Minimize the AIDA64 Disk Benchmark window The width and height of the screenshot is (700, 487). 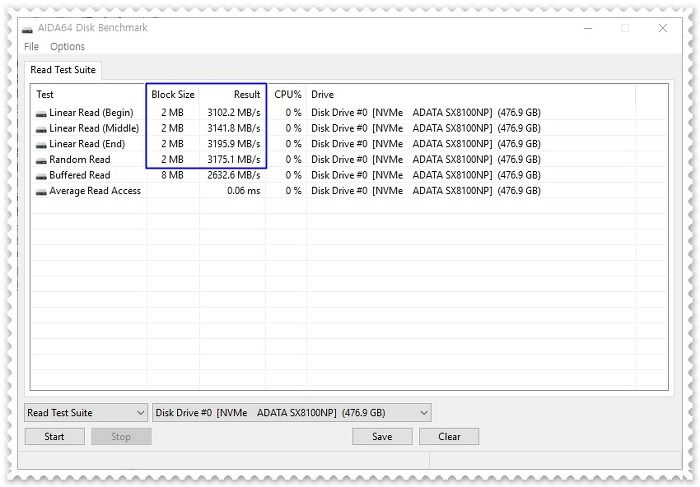pyautogui.click(x=588, y=28)
